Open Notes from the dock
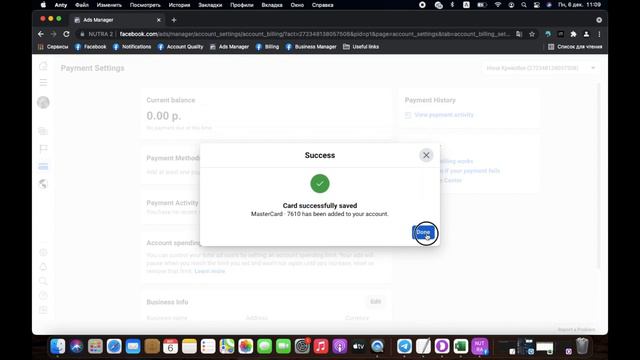Screen dimensions: 640x360 (189, 347)
